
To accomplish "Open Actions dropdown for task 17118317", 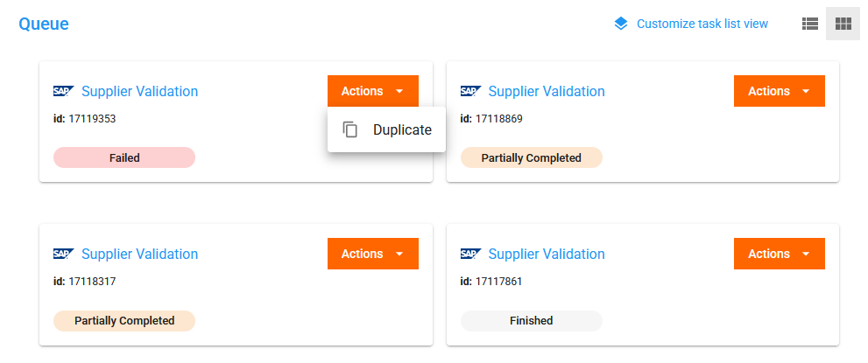I will pos(373,254).
